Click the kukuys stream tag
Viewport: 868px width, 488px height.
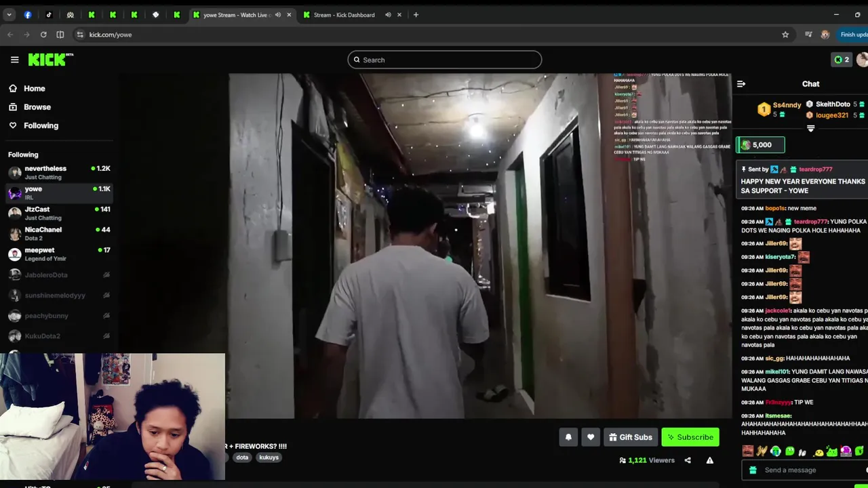(269, 457)
